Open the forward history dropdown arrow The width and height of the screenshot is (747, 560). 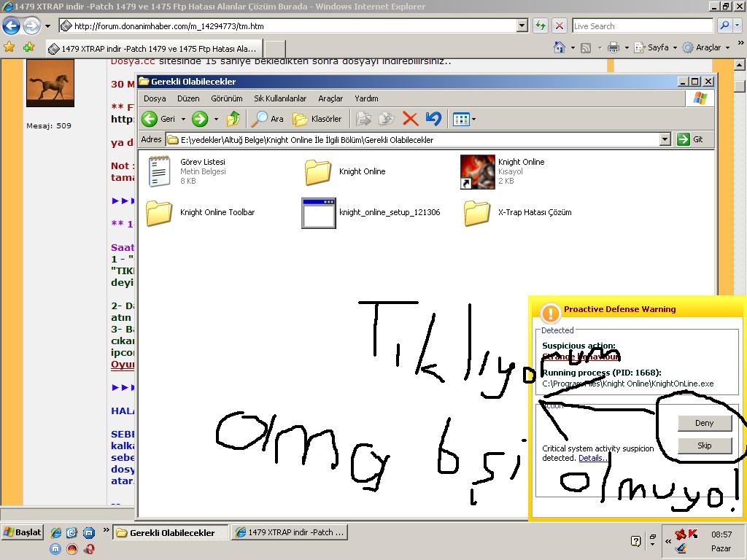click(216, 119)
